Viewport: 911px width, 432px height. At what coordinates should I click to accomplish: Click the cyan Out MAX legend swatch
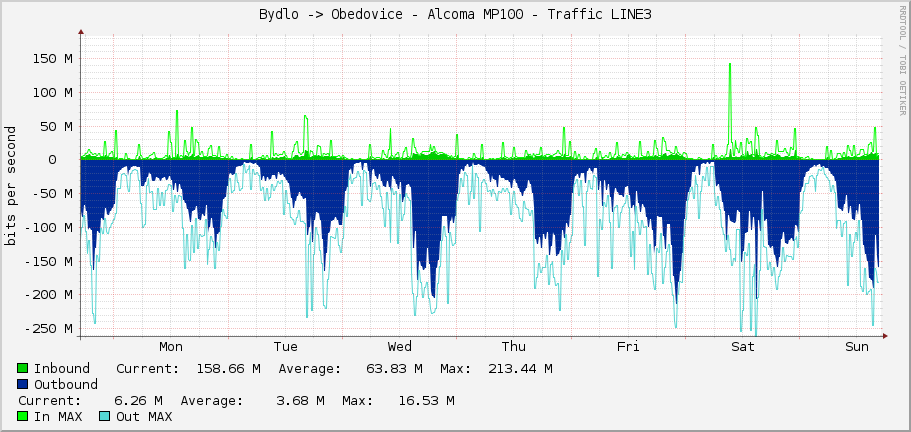[x=105, y=416]
